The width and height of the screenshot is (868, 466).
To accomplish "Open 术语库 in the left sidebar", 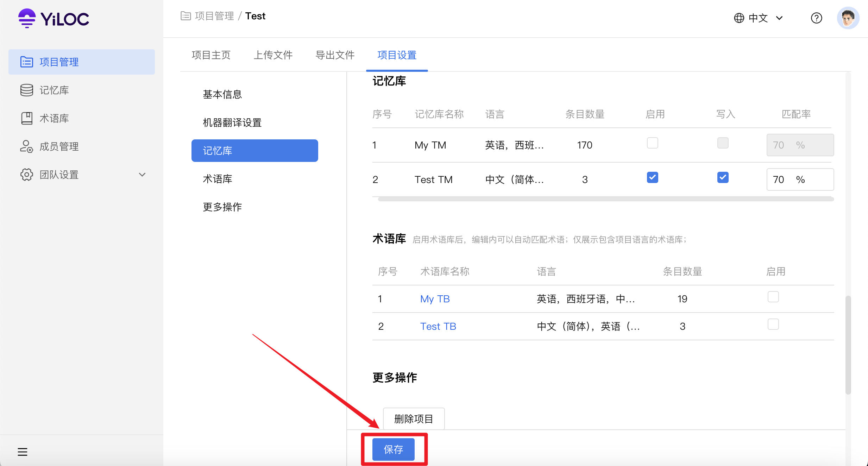I will point(82,118).
